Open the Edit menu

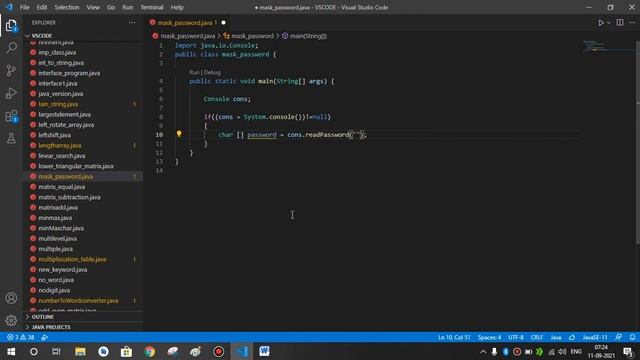pos(42,7)
